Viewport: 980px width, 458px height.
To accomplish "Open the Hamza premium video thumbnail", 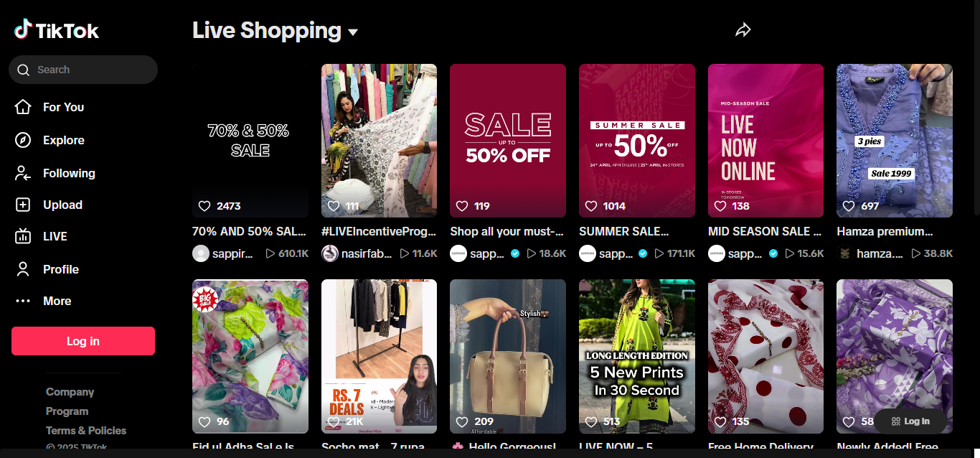I will [x=895, y=141].
